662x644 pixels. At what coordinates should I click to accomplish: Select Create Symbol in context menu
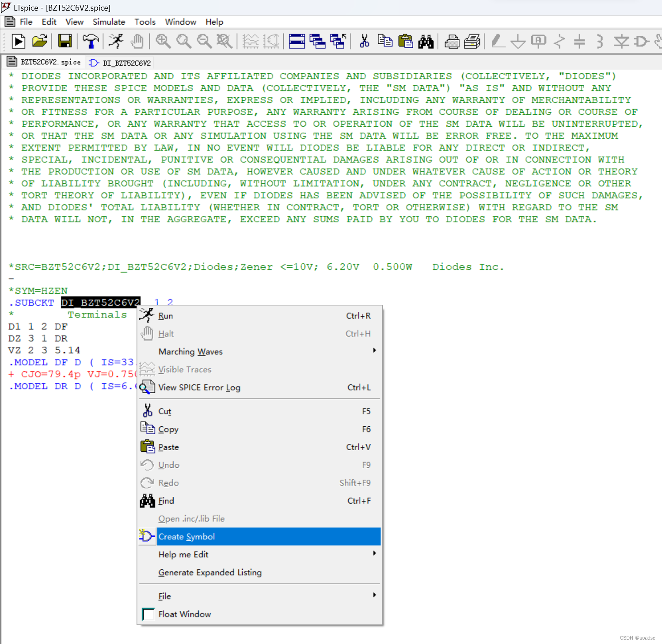[259, 537]
